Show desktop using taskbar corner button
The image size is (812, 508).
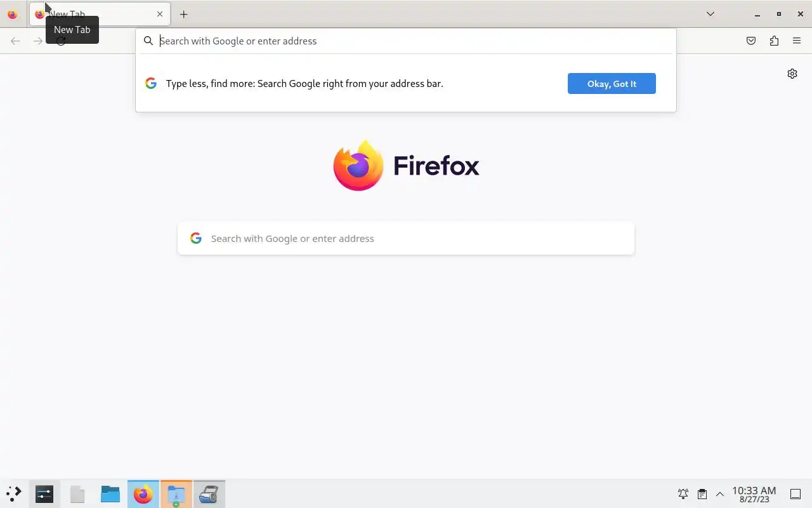[x=796, y=493]
